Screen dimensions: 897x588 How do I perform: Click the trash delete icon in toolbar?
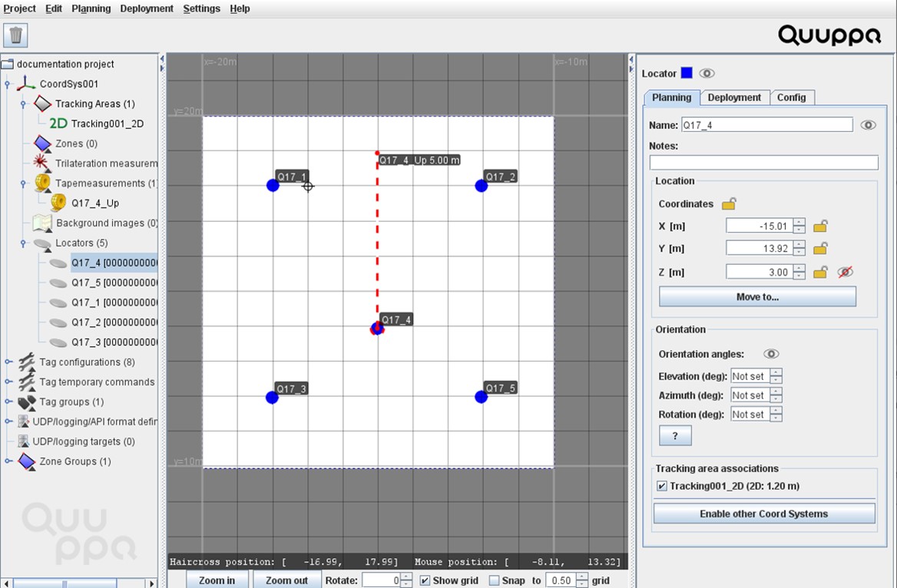point(15,35)
